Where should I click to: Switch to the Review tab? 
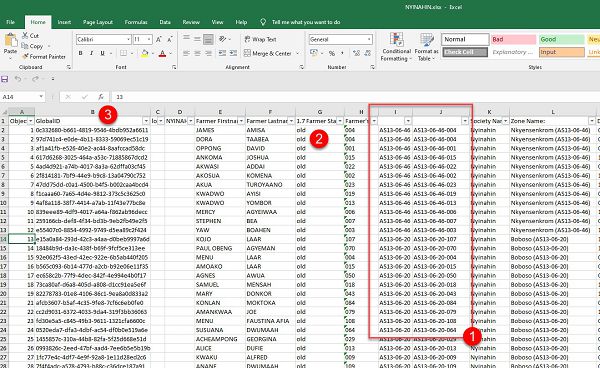pyautogui.click(x=191, y=22)
